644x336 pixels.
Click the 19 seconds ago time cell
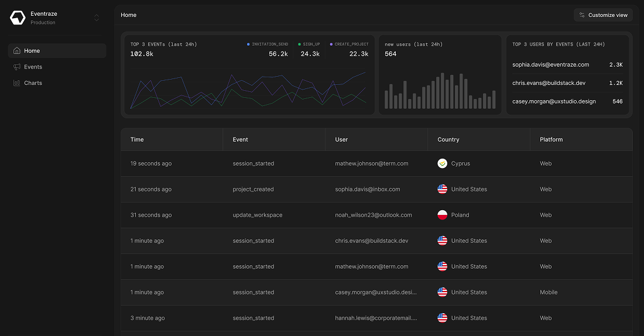pos(150,163)
